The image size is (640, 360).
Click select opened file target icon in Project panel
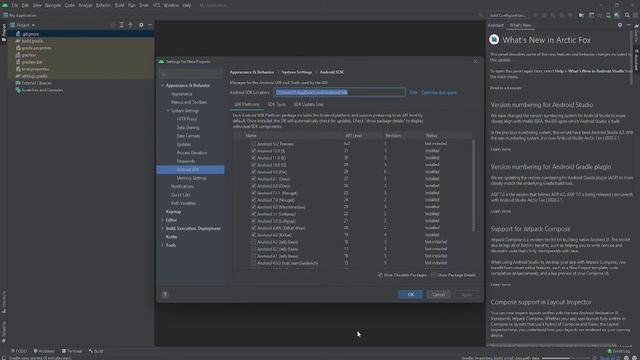click(x=113, y=25)
